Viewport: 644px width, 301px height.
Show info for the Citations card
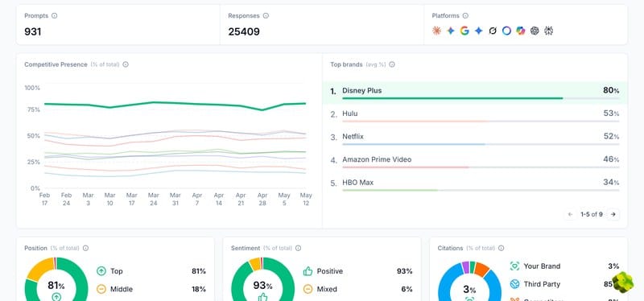[x=501, y=248]
